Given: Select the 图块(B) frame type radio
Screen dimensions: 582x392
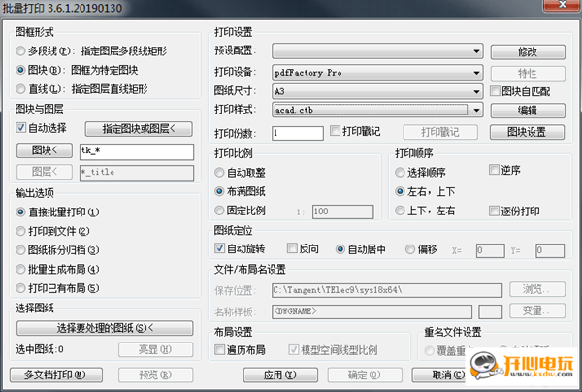Looking at the screenshot, I should coord(20,70).
